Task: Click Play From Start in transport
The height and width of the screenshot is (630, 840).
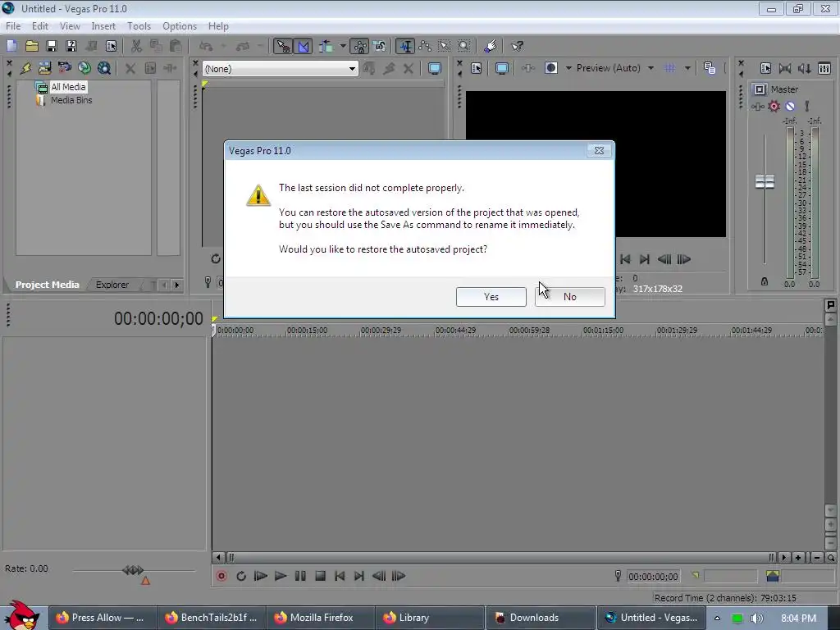Action: (260, 576)
